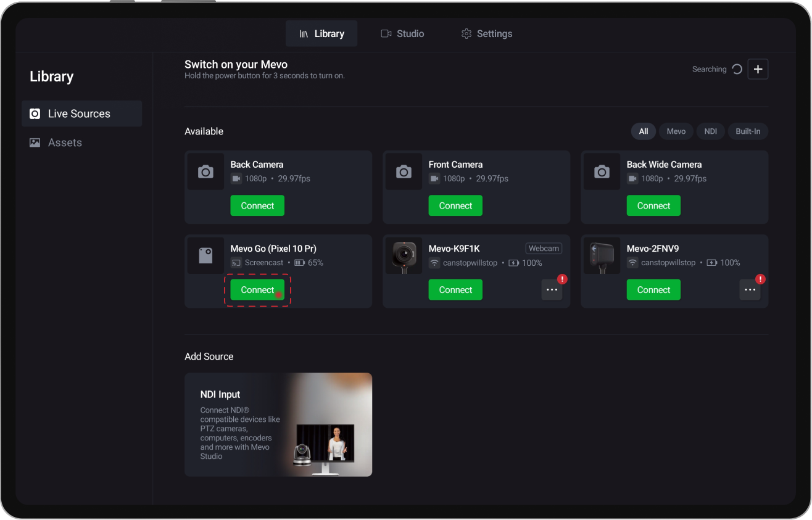Click the Mevo-K9F1K webcam device icon

click(x=404, y=255)
